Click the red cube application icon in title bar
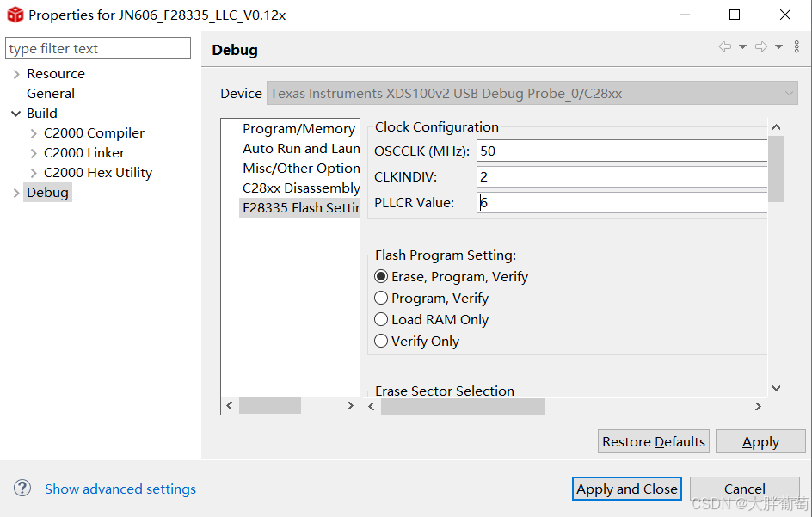This screenshot has width=812, height=517. [15, 15]
